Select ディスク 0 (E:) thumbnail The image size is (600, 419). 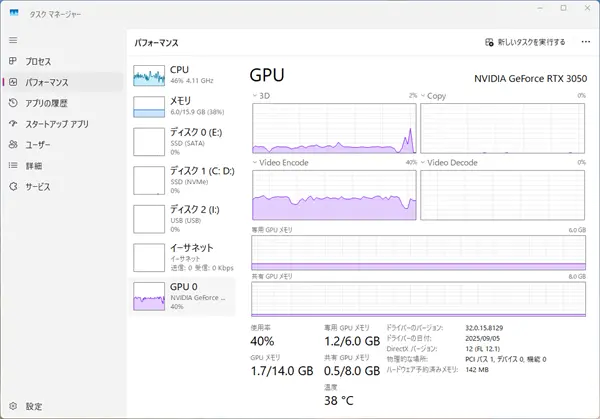point(149,142)
